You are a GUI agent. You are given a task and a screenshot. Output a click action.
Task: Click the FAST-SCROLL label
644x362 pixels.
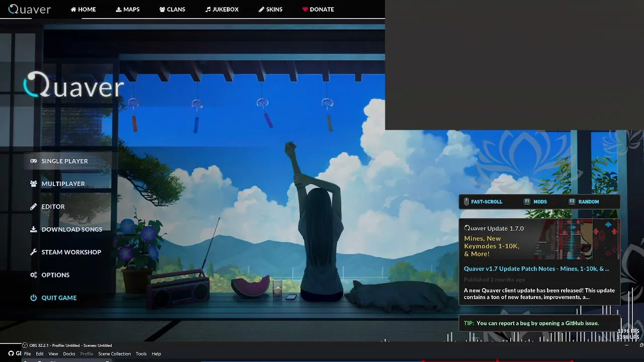(487, 202)
